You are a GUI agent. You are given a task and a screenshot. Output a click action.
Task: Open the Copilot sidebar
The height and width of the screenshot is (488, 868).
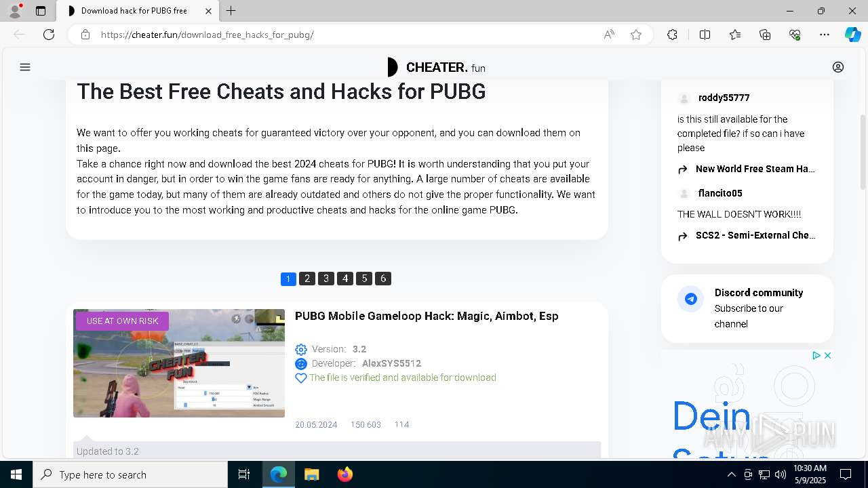(x=852, y=35)
